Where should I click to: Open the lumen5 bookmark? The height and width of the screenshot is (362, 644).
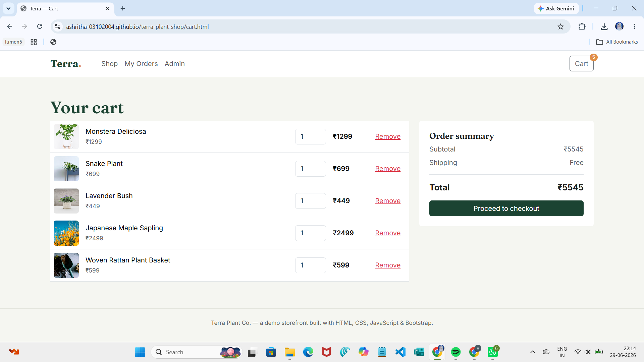click(x=13, y=42)
